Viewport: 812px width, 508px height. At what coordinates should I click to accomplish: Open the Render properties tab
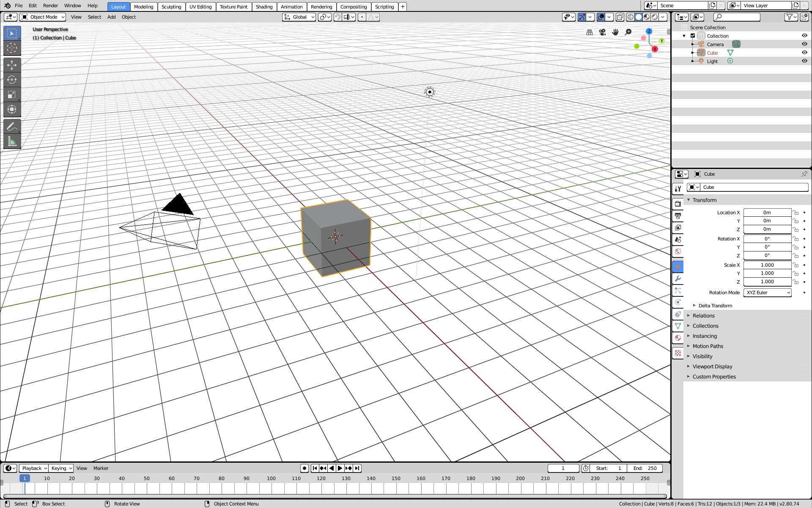[678, 204]
